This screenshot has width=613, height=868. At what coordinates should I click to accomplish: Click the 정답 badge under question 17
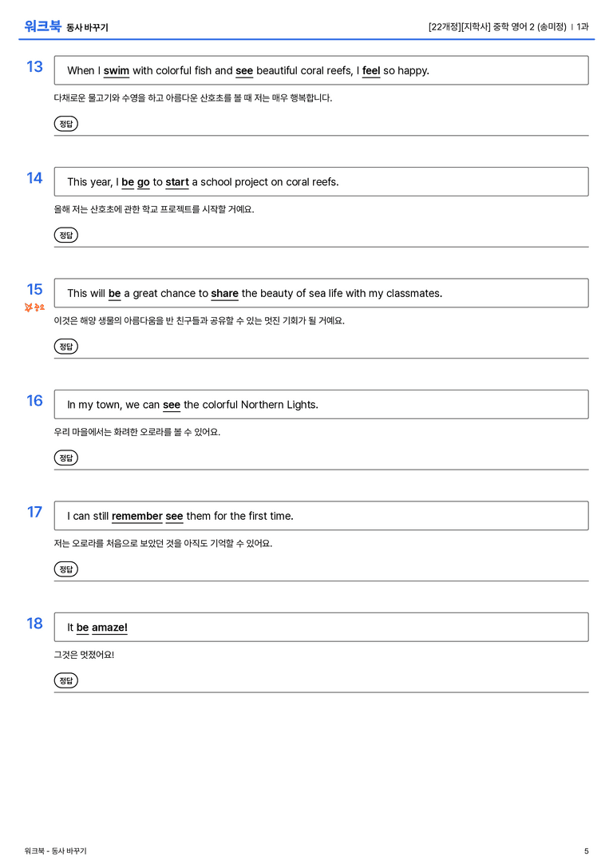(x=65, y=569)
